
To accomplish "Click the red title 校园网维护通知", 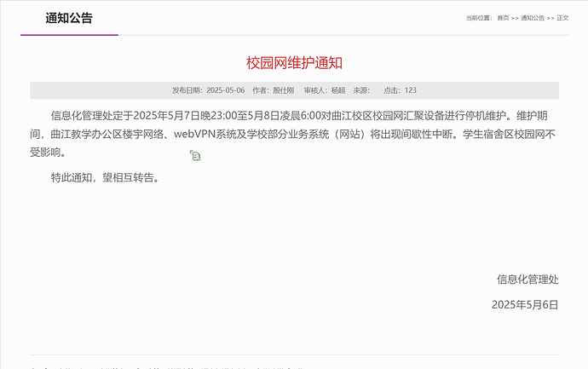I will coord(294,63).
